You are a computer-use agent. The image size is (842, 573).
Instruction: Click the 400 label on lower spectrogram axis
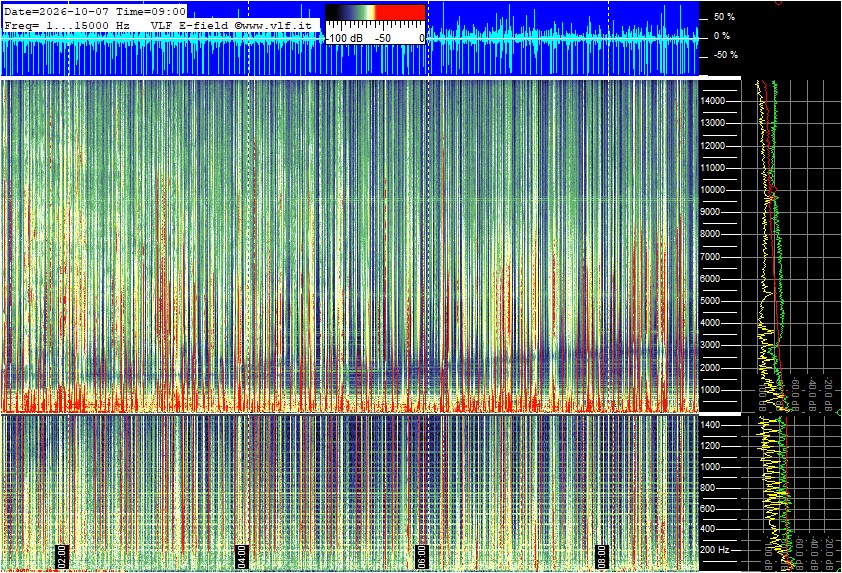tap(708, 529)
